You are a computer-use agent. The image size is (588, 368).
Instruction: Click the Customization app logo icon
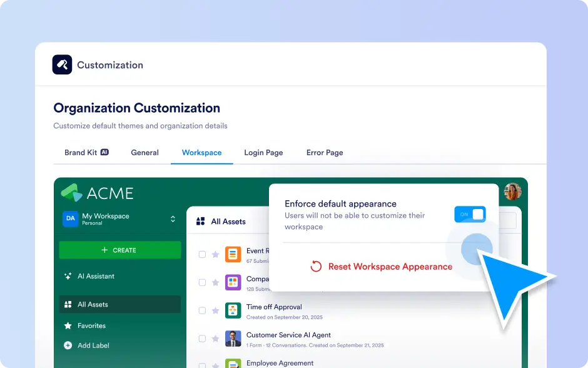pos(62,64)
